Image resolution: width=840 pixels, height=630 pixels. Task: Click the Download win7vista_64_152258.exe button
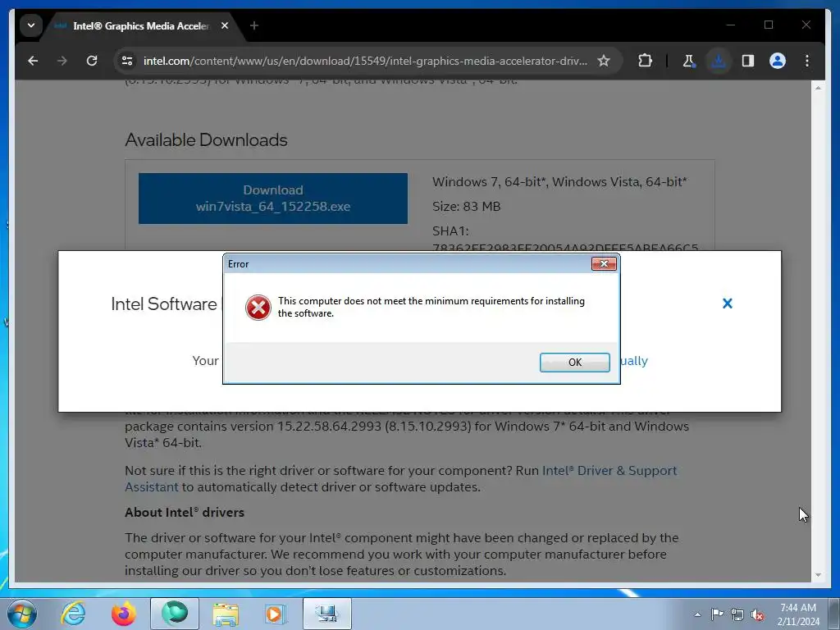pos(272,199)
